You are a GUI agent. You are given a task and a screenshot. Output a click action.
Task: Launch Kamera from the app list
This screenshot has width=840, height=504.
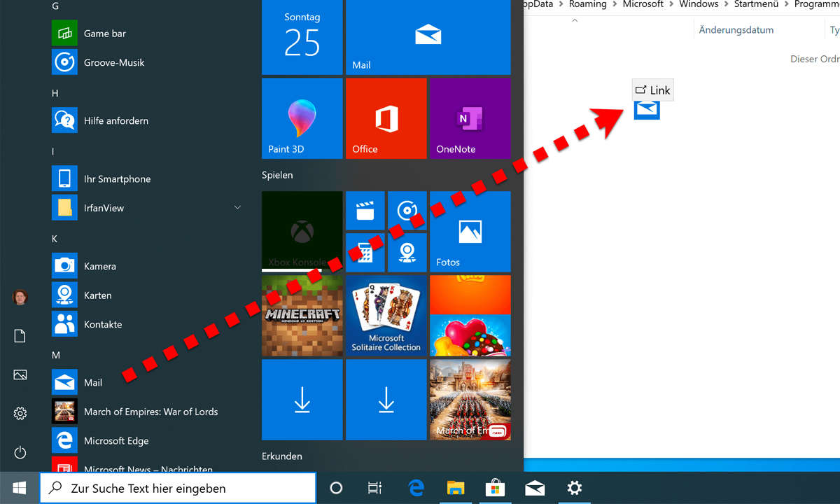[147, 266]
